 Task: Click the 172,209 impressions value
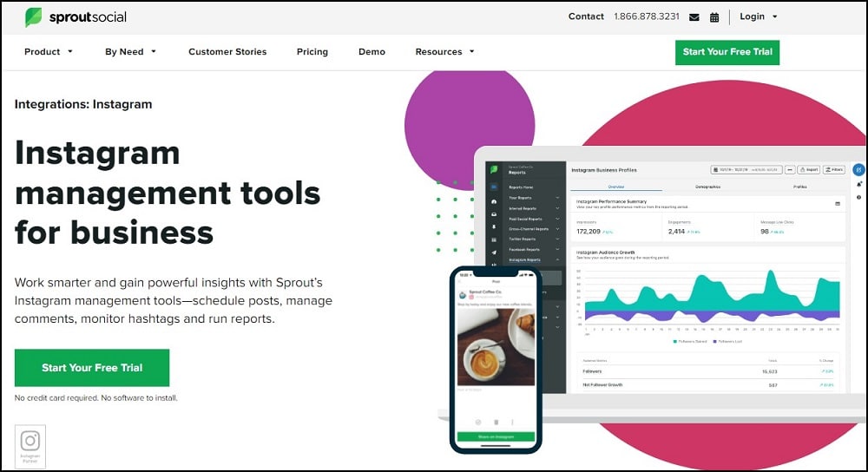click(589, 232)
